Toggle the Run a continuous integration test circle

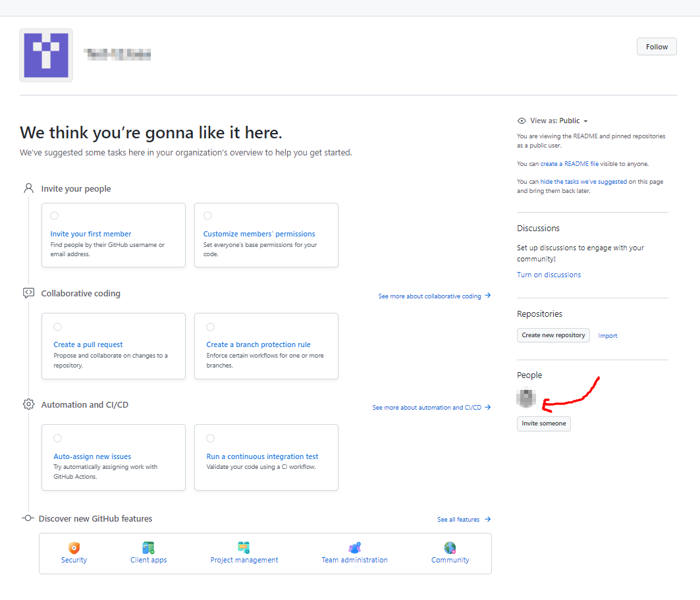(210, 439)
